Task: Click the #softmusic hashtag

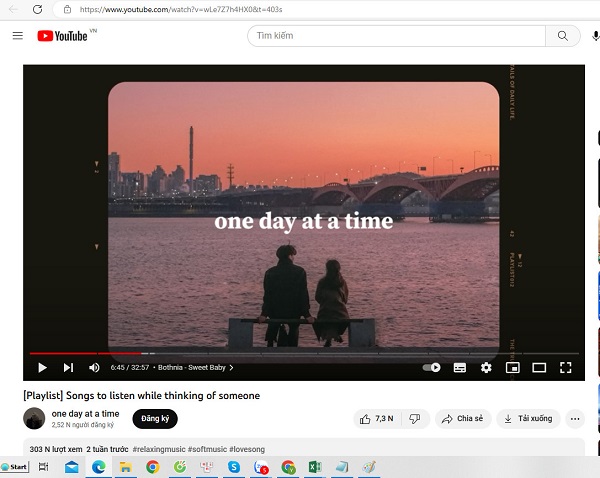Action: (207, 449)
